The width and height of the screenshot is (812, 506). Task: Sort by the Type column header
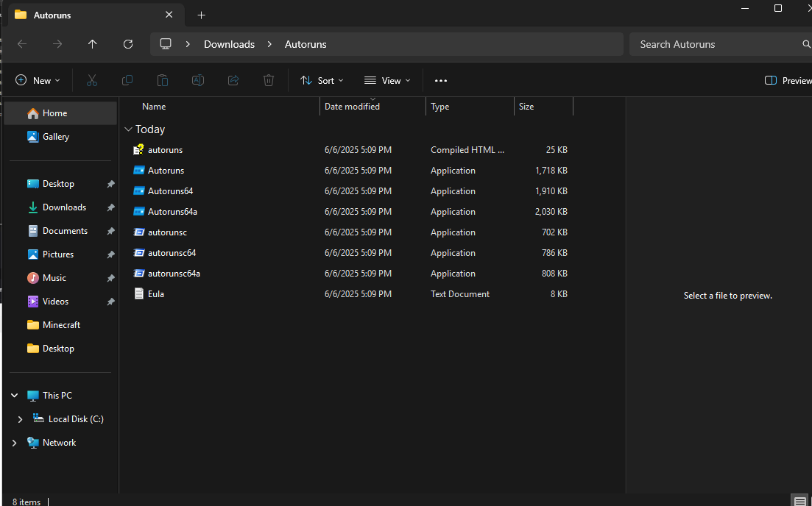pyautogui.click(x=439, y=107)
